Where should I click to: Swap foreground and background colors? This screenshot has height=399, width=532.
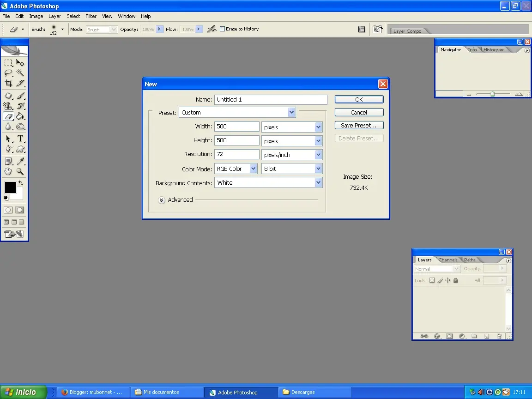(x=21, y=183)
